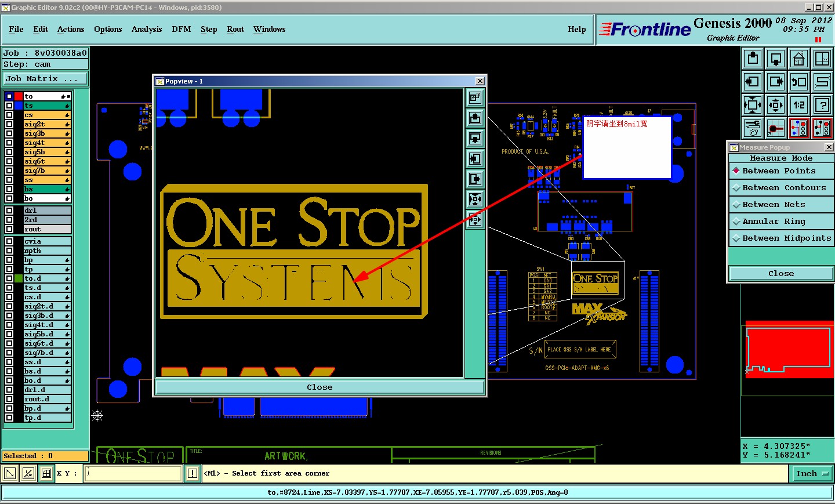Viewport: 835px width, 504px height.
Task: Click the zoom-in arrows icon in toolbar
Action: click(753, 105)
